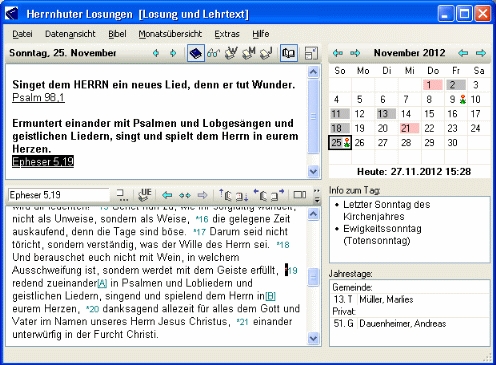496x365 pixels.
Task: Open footnote [B] after Herrn in
Action: (270, 296)
